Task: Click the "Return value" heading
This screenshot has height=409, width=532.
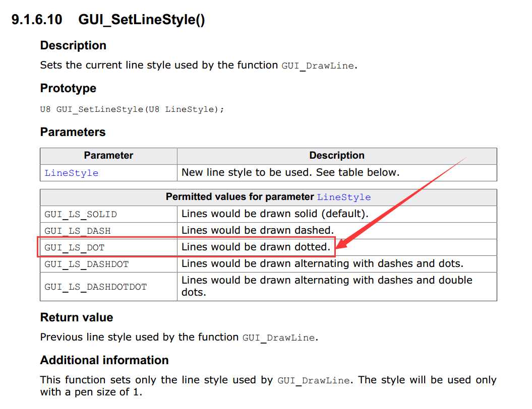Action: (x=77, y=317)
